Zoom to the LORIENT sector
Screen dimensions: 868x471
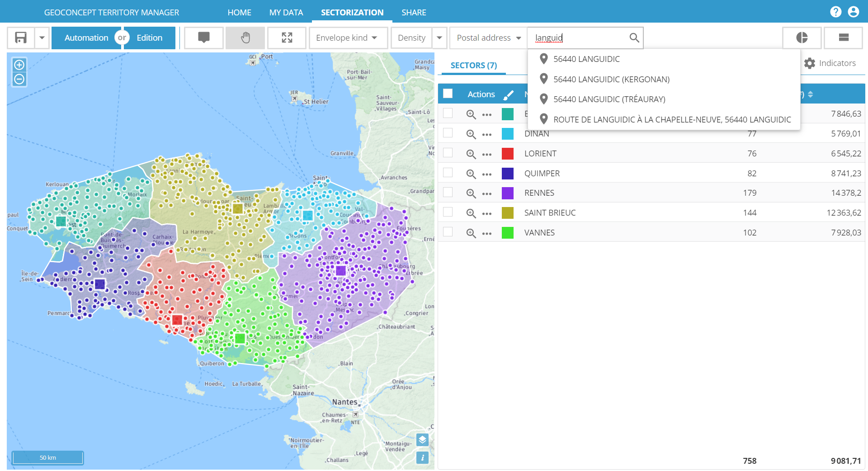coord(471,154)
